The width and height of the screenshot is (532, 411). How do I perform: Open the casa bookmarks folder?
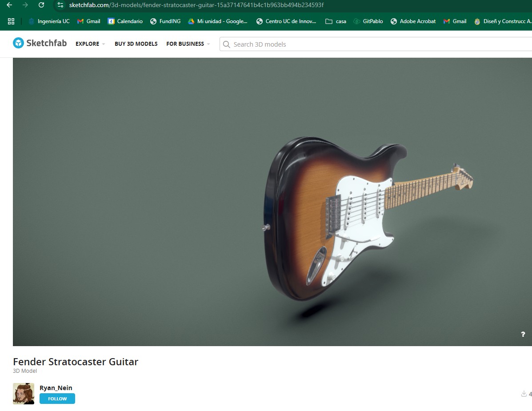[x=336, y=21]
